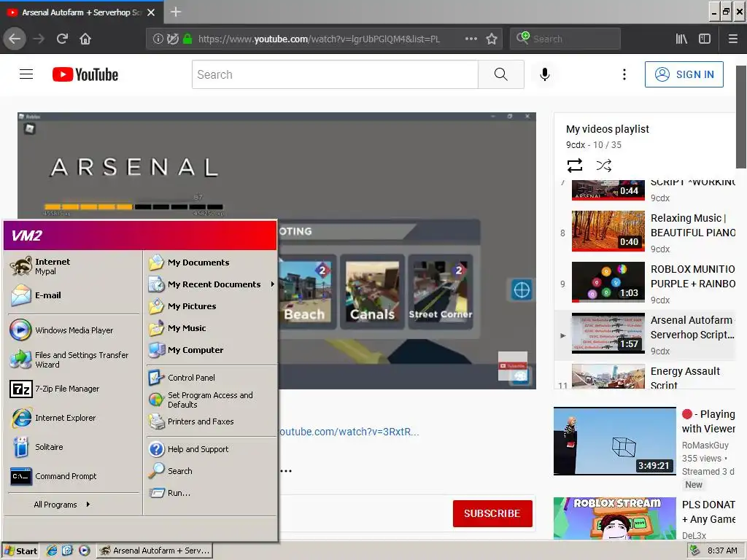Toggle shuffle playlist
This screenshot has height=560, width=747.
pos(603,166)
